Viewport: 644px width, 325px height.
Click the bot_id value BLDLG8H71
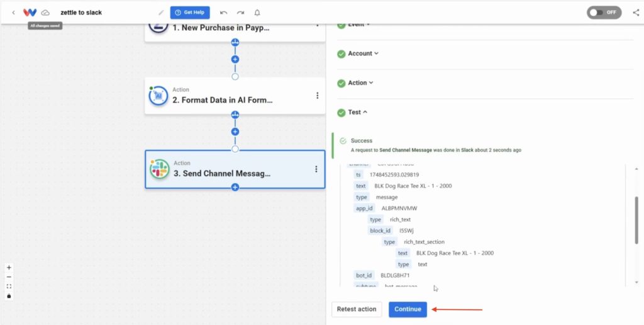point(395,275)
